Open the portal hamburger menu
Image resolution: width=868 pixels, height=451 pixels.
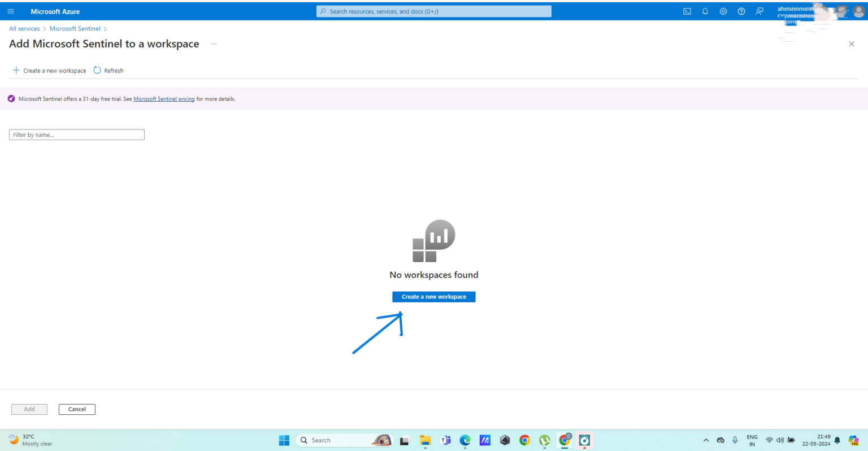pyautogui.click(x=11, y=11)
